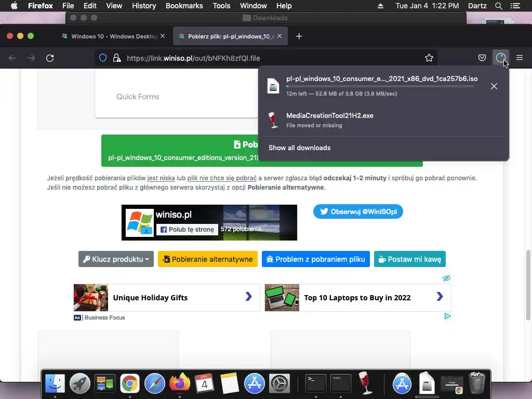Click Obserwuj @WinISOpl Twitter button

coord(358,211)
